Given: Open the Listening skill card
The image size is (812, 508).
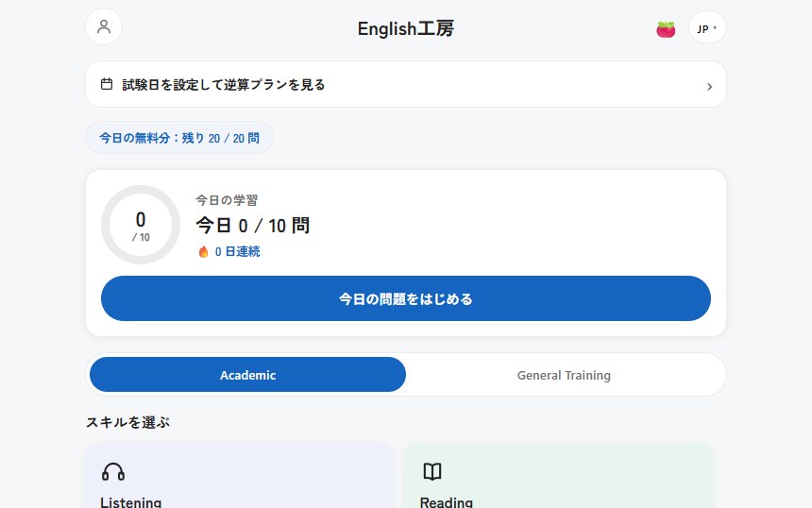Looking at the screenshot, I should [240, 475].
